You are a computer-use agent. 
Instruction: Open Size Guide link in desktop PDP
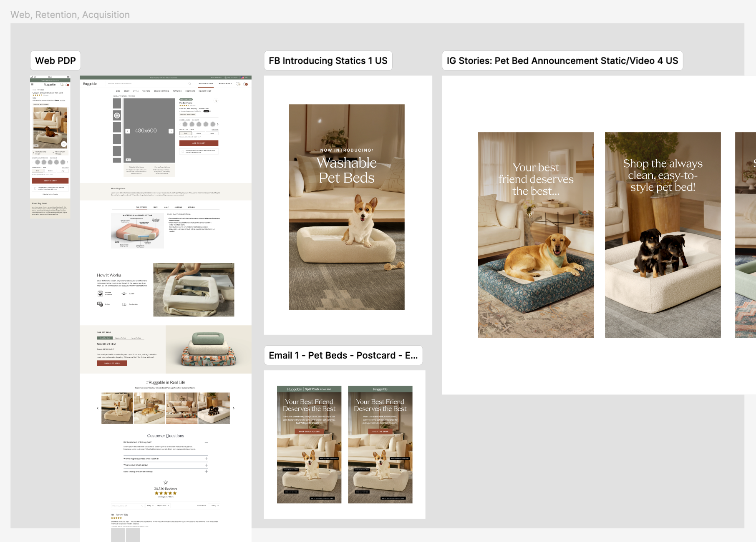tap(215, 130)
